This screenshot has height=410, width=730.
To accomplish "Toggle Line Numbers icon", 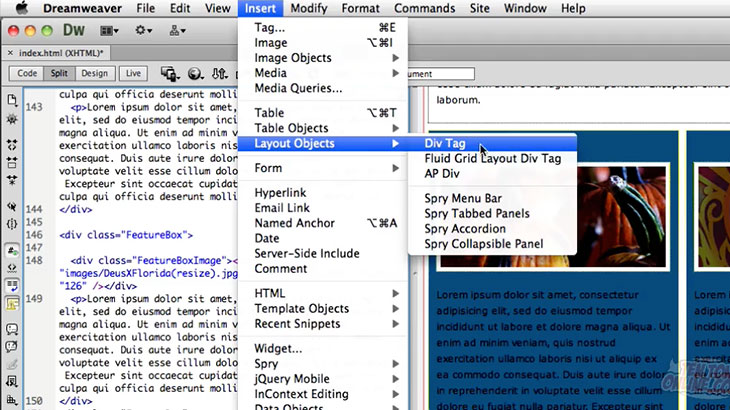I will (12, 250).
